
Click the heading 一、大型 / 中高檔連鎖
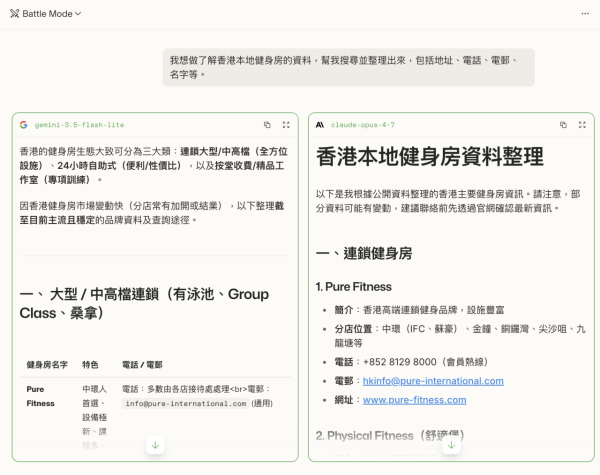(x=144, y=304)
